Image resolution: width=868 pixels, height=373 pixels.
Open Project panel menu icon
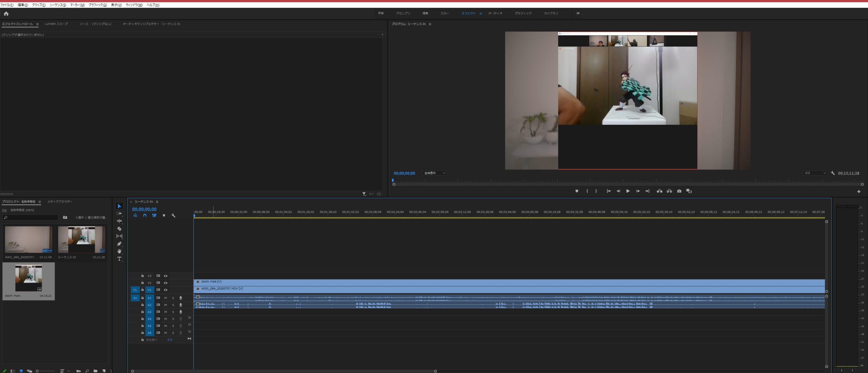point(40,202)
